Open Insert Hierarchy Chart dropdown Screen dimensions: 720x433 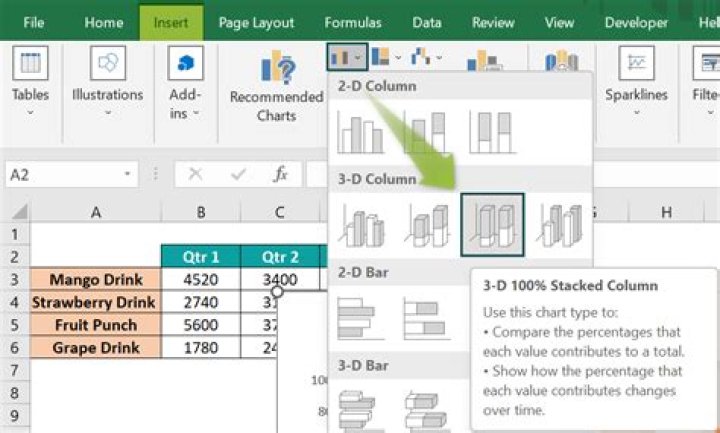(x=386, y=57)
